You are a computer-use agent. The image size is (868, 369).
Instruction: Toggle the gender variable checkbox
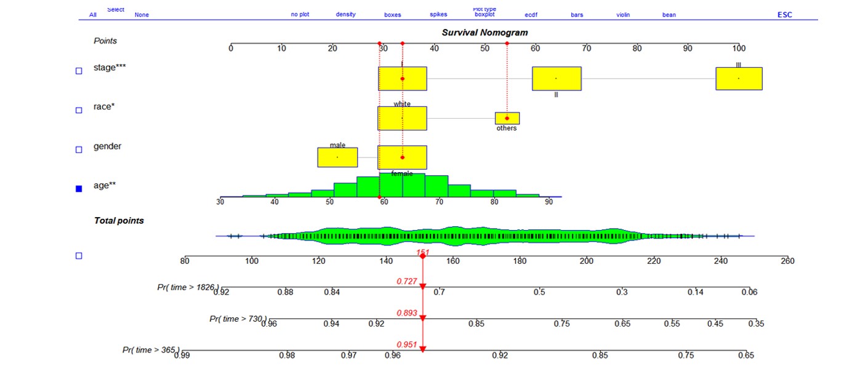[78, 149]
